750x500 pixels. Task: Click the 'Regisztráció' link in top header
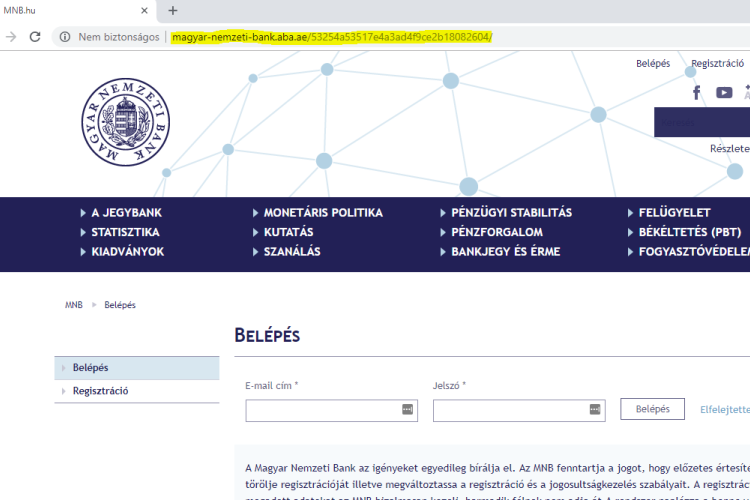717,64
